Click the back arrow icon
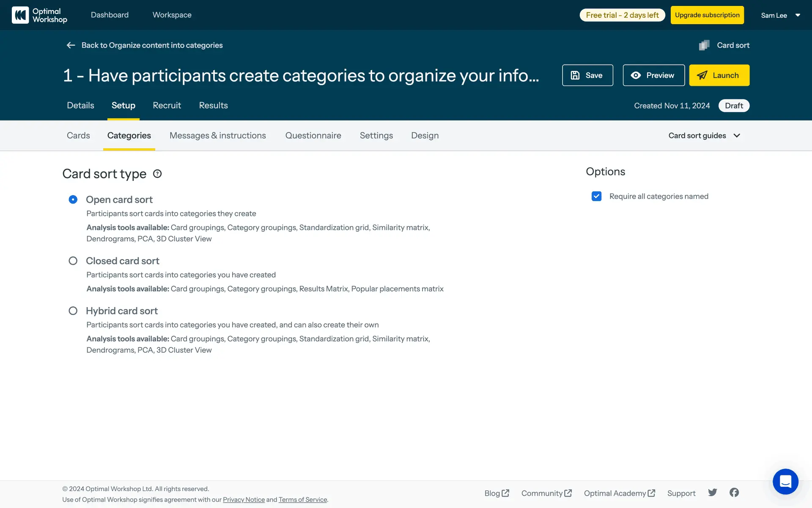This screenshot has height=508, width=812. click(x=71, y=45)
